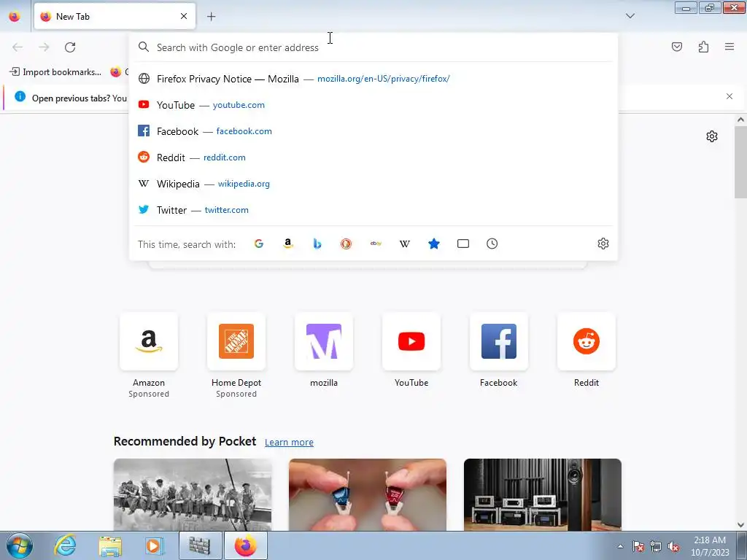Launch Internet Explorer from taskbar
Viewport: 747px width, 560px height.
(x=65, y=545)
